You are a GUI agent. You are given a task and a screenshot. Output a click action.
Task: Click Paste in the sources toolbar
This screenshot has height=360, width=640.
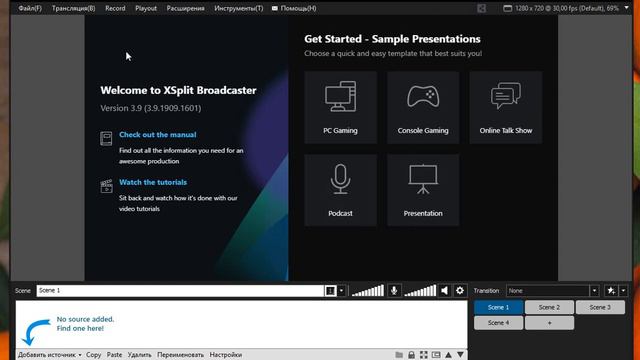pyautogui.click(x=114, y=355)
